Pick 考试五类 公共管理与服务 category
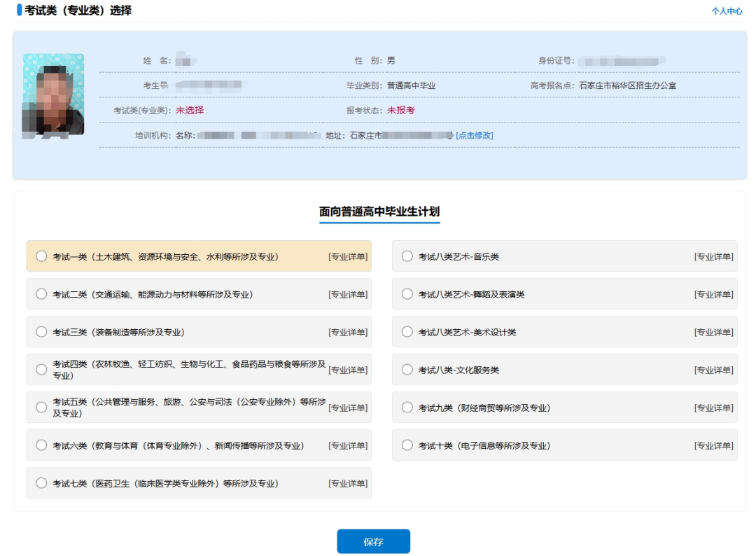Image resolution: width=756 pixels, height=556 pixels. pos(41,408)
